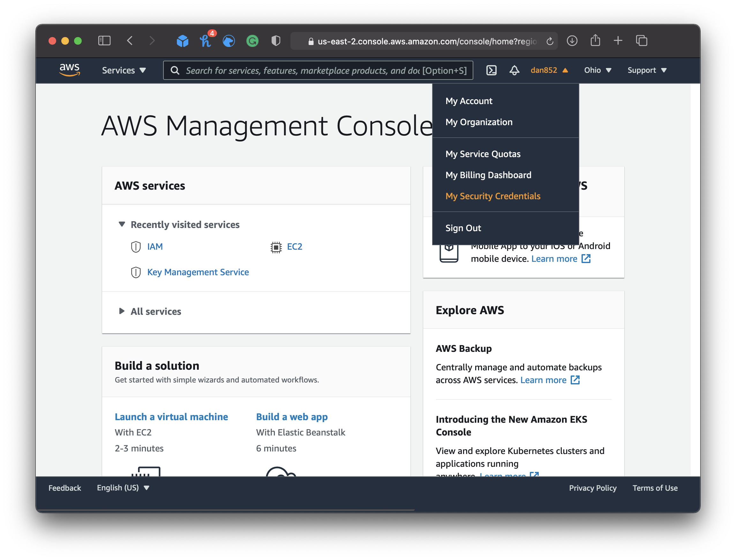Open the Terms of Use link
The width and height of the screenshot is (736, 560).
[655, 488]
